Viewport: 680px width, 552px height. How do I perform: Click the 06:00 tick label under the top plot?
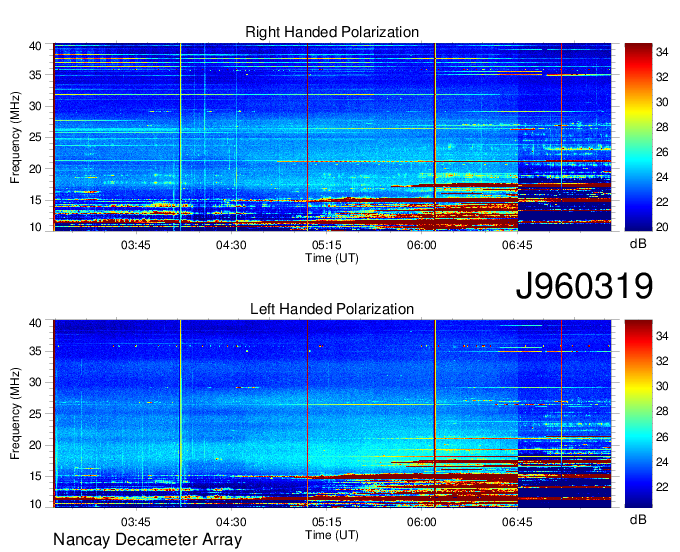pos(422,245)
